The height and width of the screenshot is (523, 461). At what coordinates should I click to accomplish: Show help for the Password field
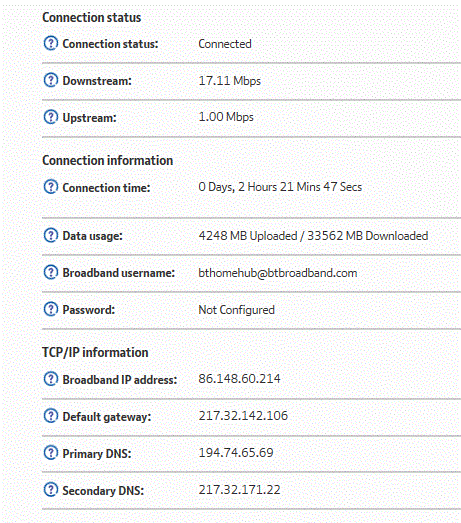coord(51,309)
